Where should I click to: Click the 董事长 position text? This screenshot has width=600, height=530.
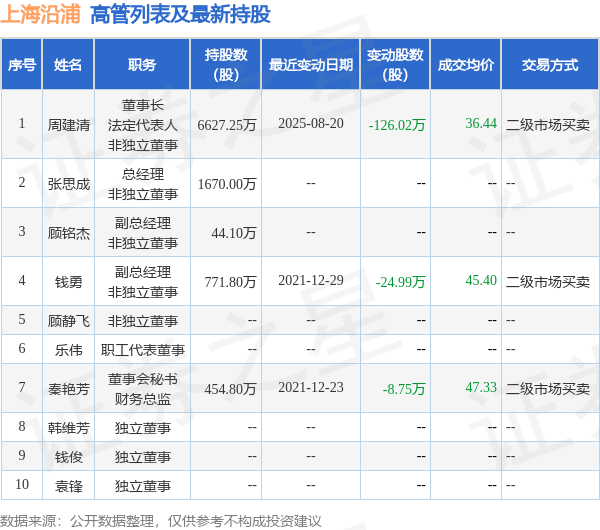tap(143, 105)
